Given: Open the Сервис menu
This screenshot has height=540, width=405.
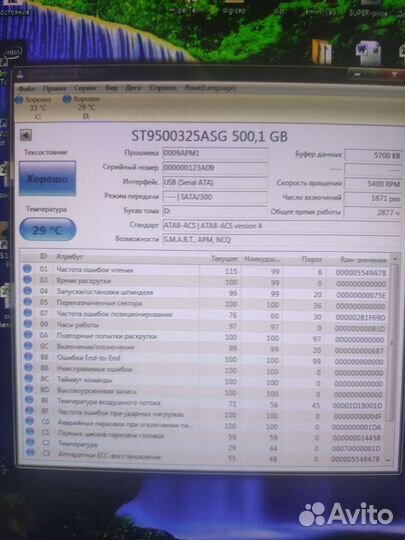Looking at the screenshot, I should pyautogui.click(x=85, y=88).
